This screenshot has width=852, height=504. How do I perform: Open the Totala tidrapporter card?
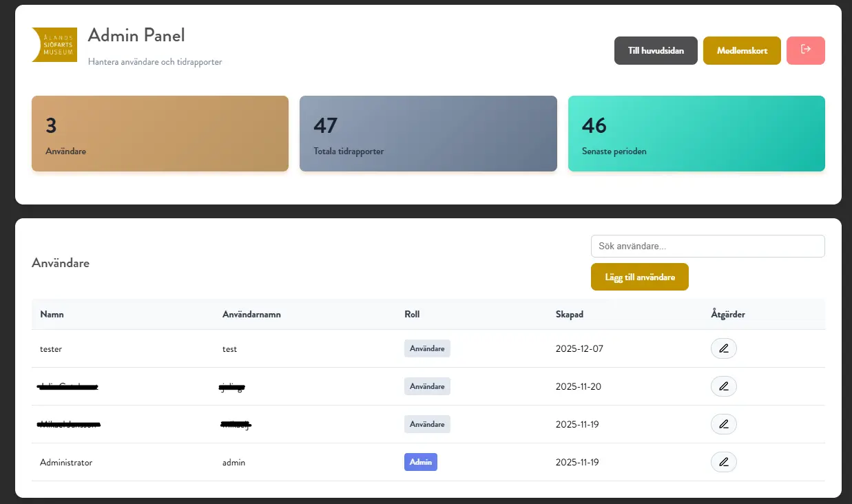(428, 134)
